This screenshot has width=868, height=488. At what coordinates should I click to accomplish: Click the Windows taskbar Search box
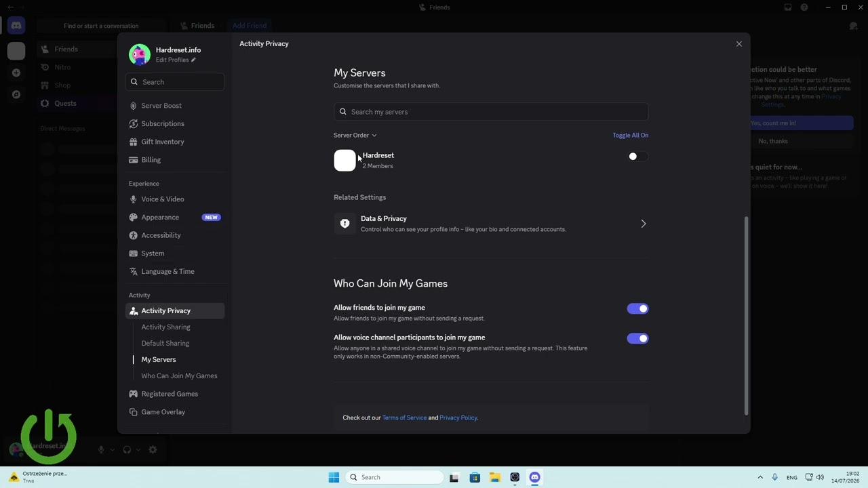(395, 477)
